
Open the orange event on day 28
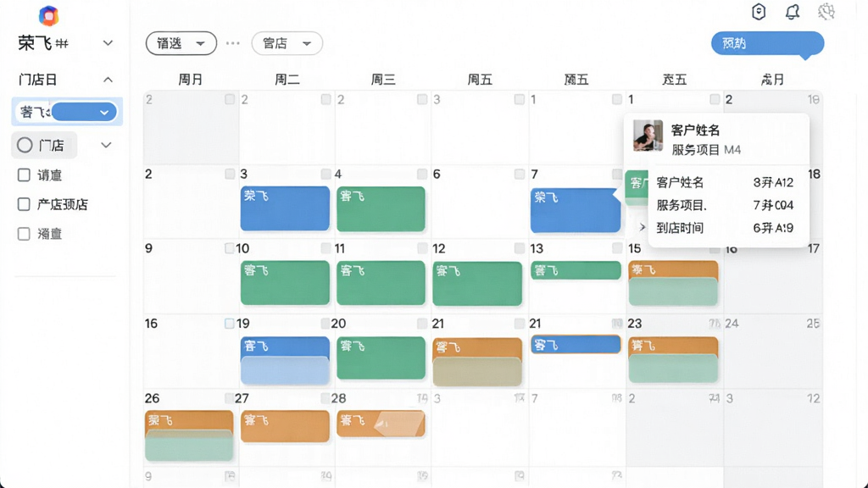pyautogui.click(x=381, y=424)
